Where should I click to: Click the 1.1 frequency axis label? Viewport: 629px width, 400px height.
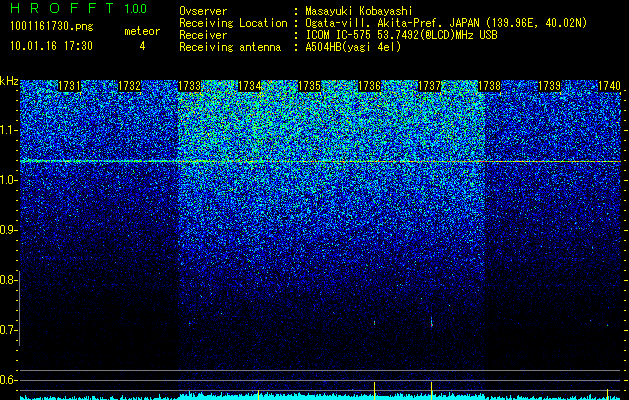8,130
